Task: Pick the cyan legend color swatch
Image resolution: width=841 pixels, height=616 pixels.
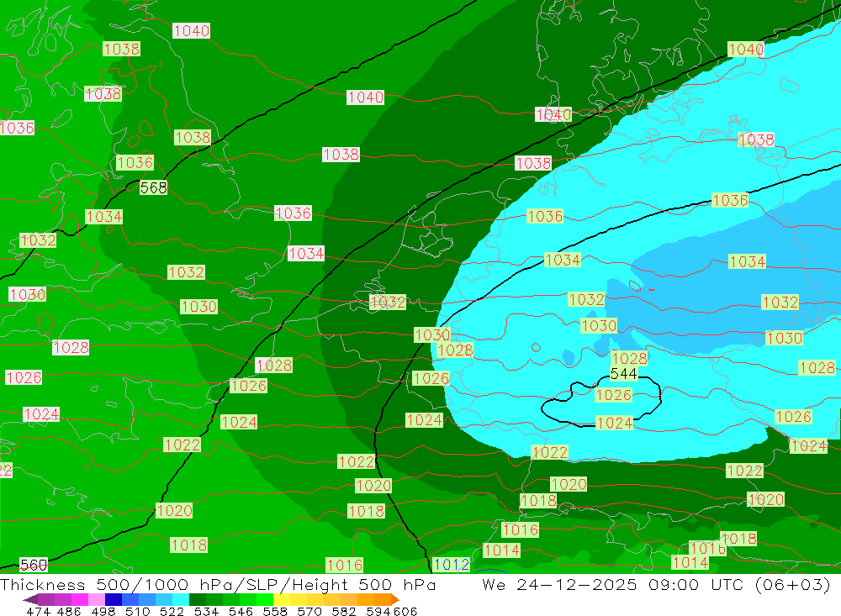Action: pyautogui.click(x=181, y=599)
